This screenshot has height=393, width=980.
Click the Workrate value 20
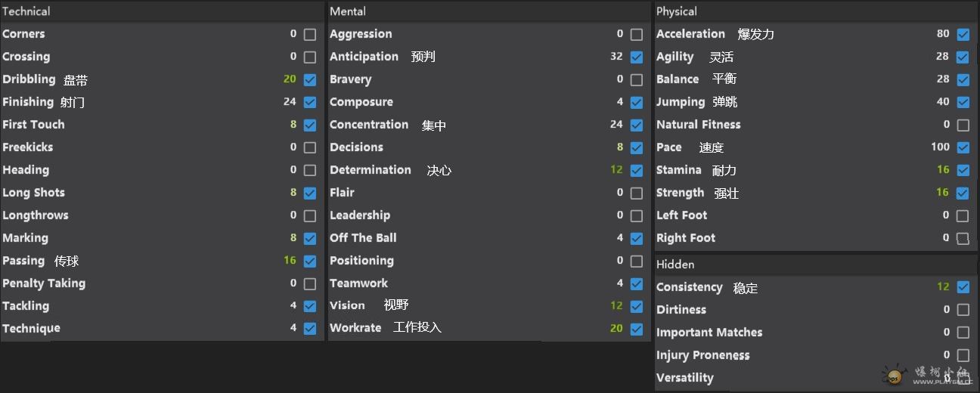616,329
